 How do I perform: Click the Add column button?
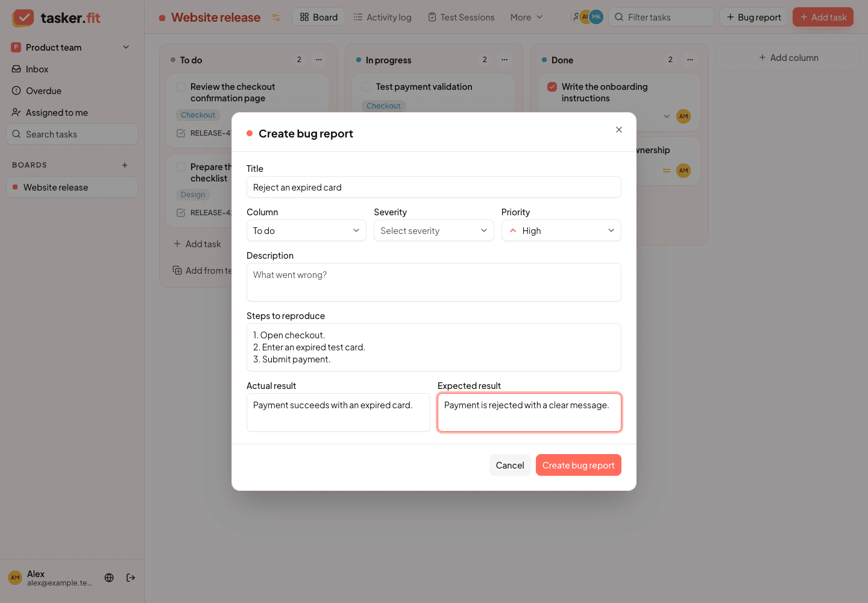point(788,58)
